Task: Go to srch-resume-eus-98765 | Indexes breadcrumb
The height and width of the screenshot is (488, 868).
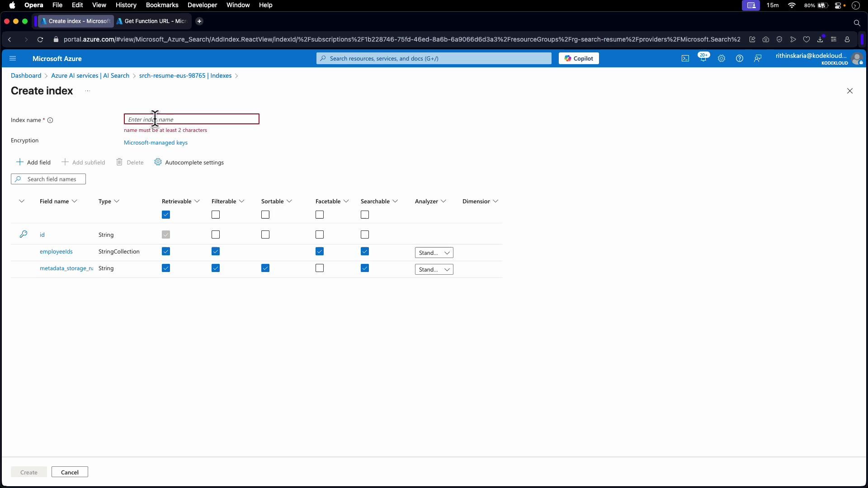Action: point(185,75)
